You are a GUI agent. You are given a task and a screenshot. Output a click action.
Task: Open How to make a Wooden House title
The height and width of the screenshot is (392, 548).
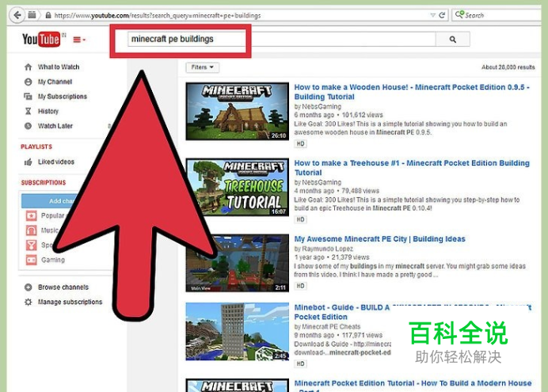click(412, 92)
